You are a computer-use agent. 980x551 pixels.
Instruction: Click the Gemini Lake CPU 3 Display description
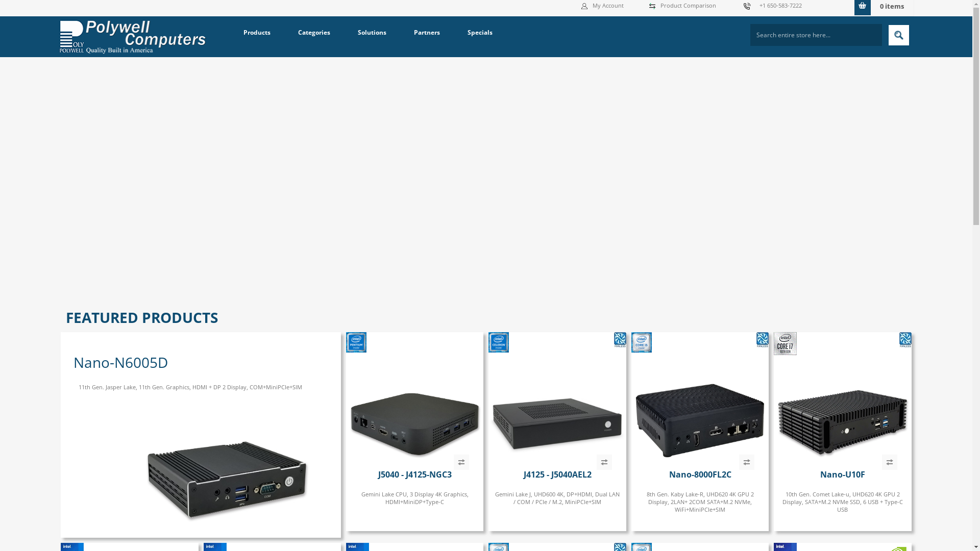pyautogui.click(x=414, y=498)
